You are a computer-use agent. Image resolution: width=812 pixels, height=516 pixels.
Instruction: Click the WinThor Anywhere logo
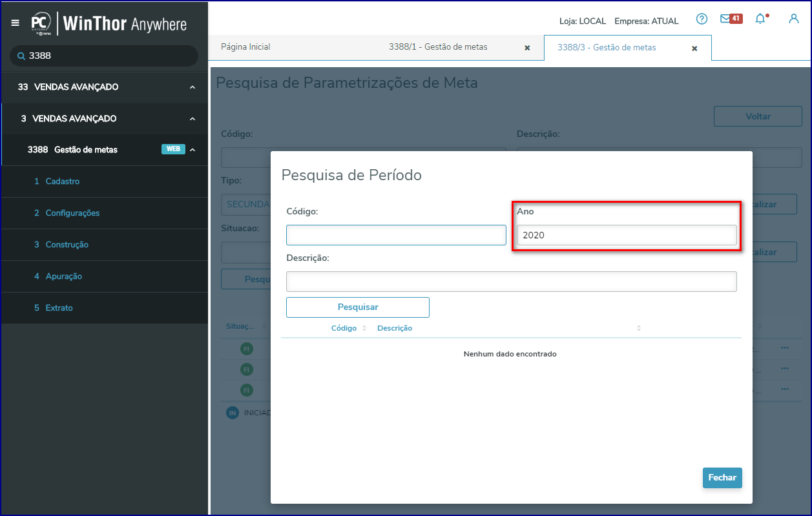[109, 24]
